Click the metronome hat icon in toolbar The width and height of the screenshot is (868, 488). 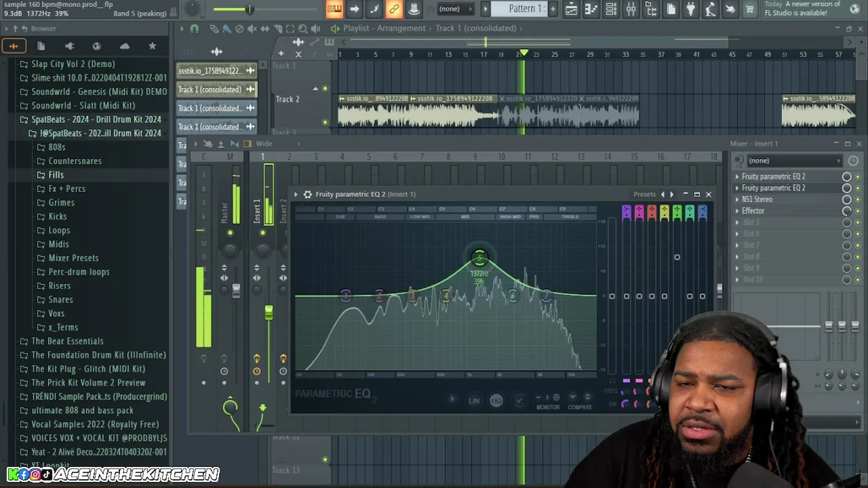414,9
